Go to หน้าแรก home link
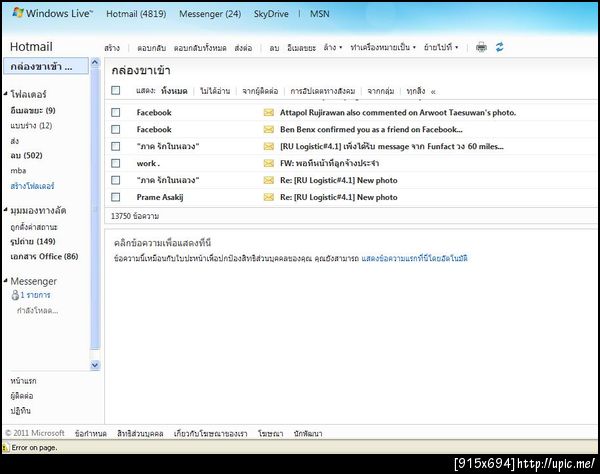This screenshot has width=600, height=474. (x=23, y=381)
